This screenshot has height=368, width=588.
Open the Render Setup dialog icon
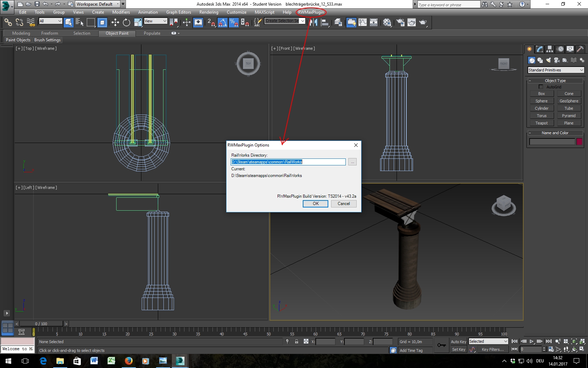[x=400, y=22]
